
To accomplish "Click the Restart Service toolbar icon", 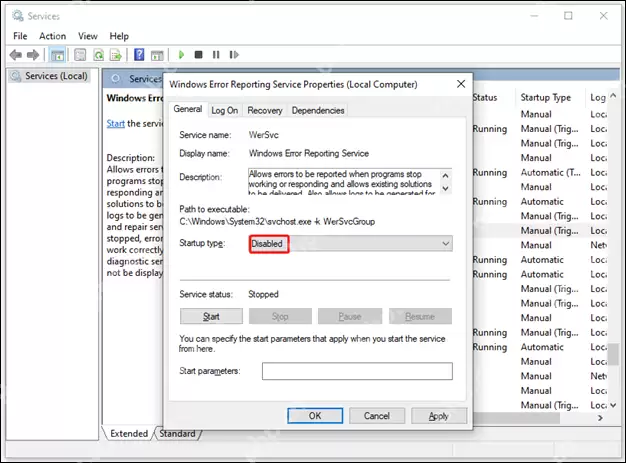I will [x=234, y=55].
